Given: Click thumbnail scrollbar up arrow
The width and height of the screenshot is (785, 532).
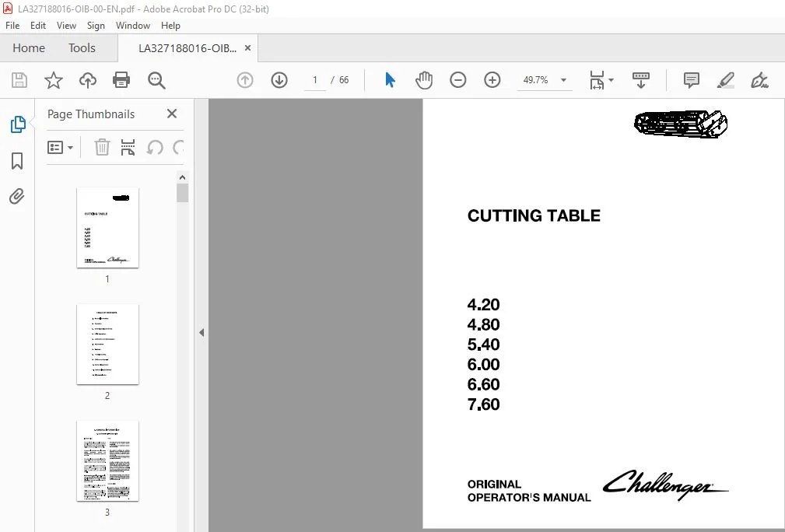Looking at the screenshot, I should pos(182,177).
